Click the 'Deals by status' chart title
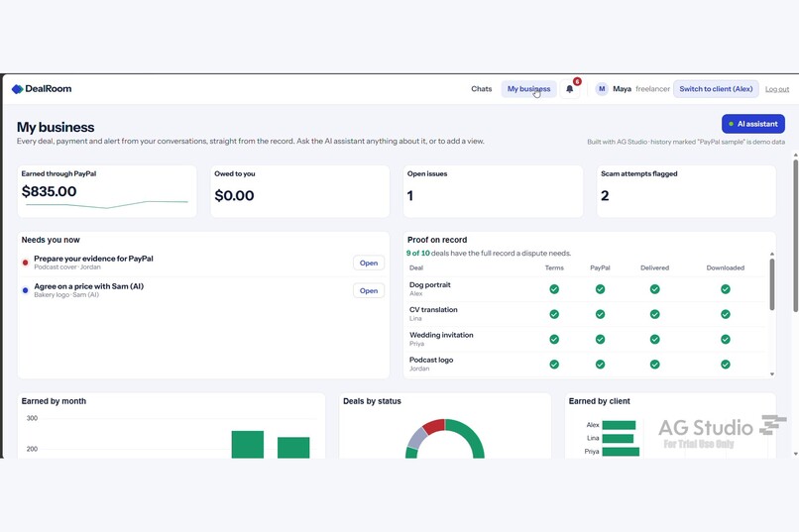799x532 pixels. click(372, 401)
